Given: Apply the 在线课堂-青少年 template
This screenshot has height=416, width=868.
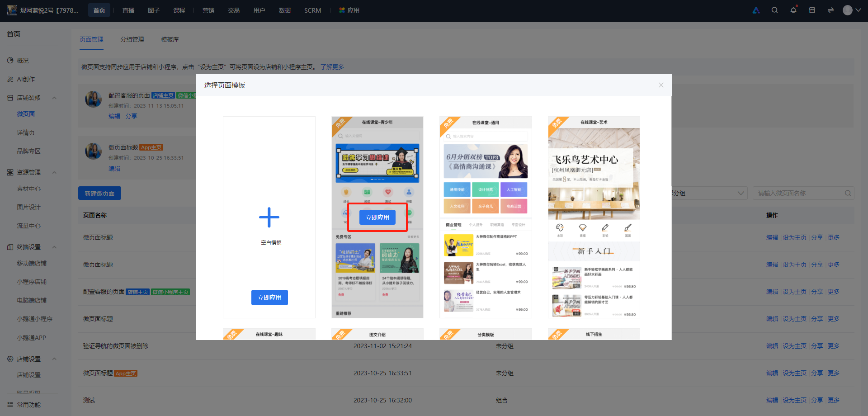Looking at the screenshot, I should [377, 217].
